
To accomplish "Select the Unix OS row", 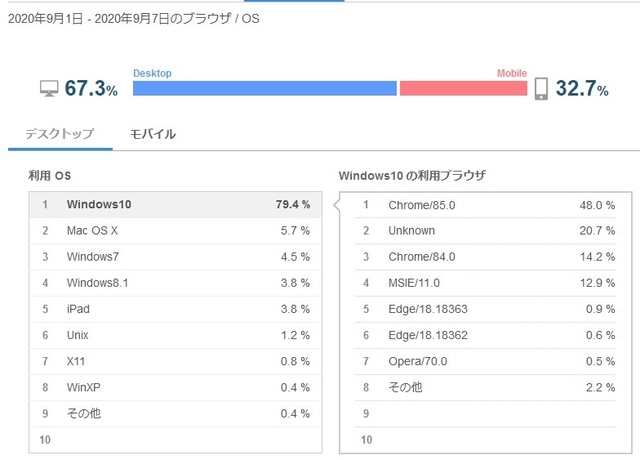I will click(x=176, y=335).
